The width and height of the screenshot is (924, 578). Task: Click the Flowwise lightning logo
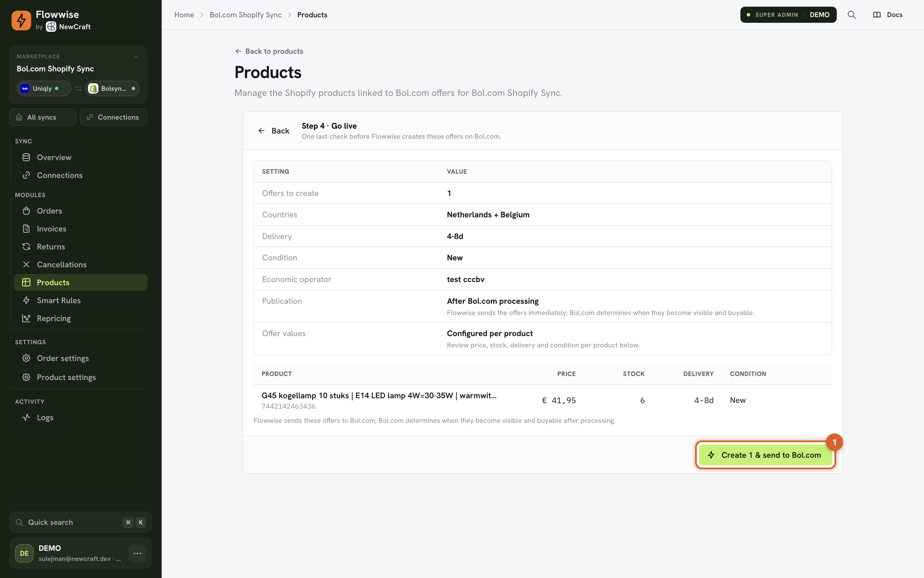[x=21, y=20]
